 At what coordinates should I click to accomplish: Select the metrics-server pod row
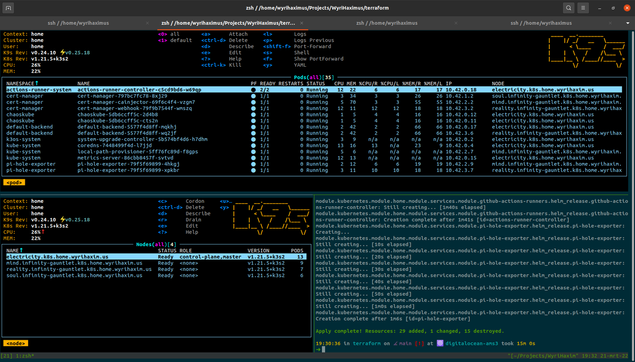314,158
